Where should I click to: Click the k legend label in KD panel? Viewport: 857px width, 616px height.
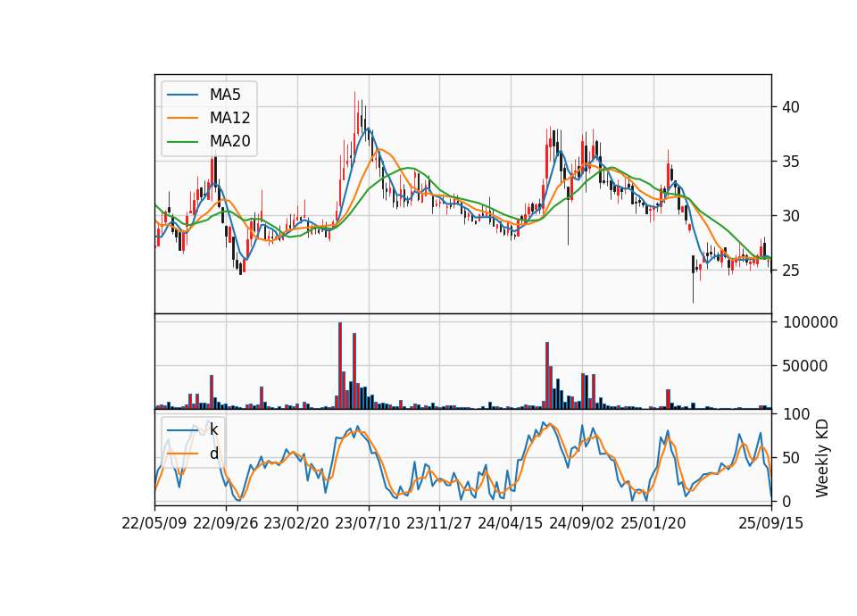tap(213, 429)
